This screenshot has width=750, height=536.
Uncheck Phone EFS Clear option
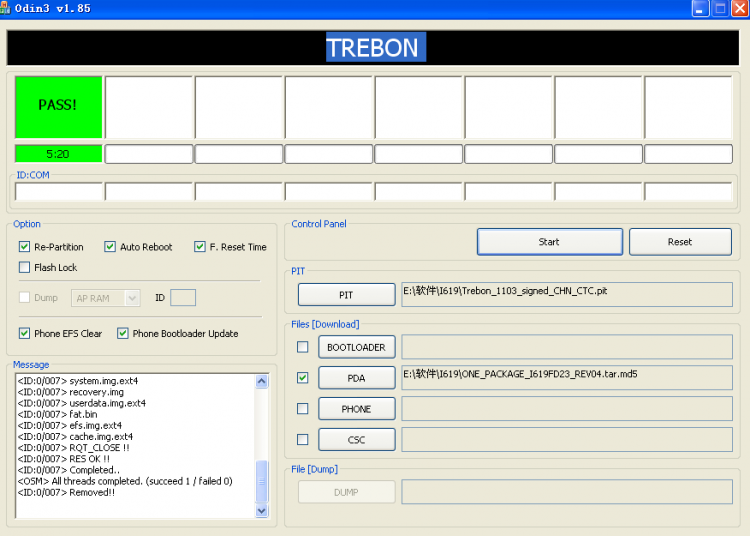(x=25, y=334)
